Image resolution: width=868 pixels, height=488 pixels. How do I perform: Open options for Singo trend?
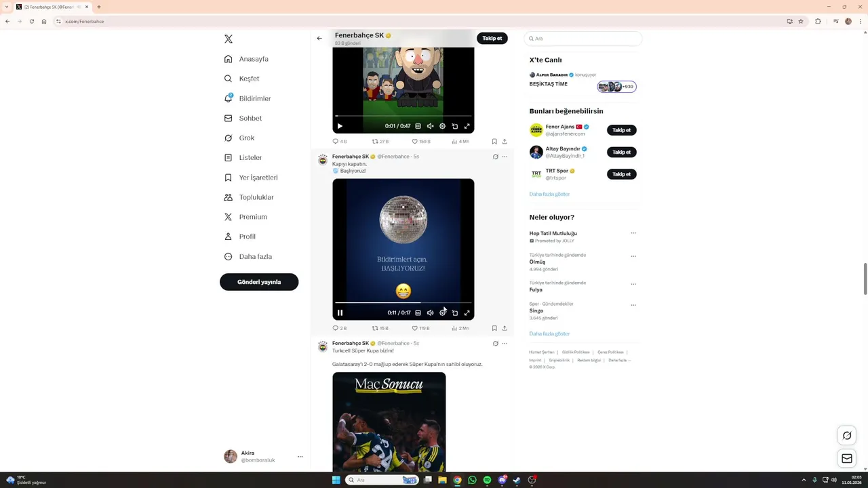pos(633,305)
